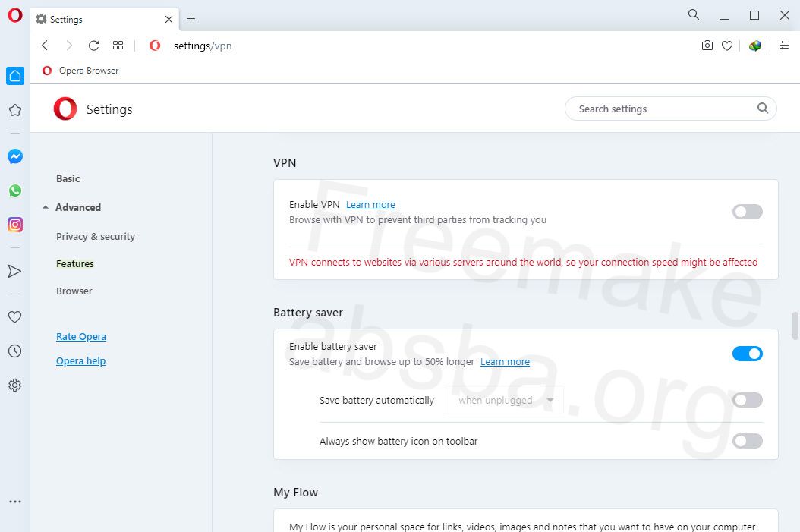Click the Search settings input field
Viewport: 800px width, 532px height.
(670, 109)
